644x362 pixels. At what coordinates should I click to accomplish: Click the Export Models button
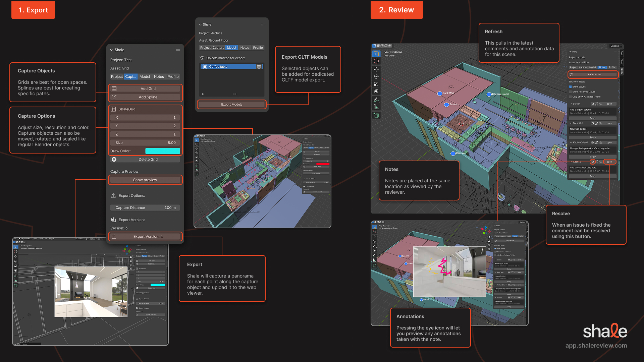tap(232, 105)
